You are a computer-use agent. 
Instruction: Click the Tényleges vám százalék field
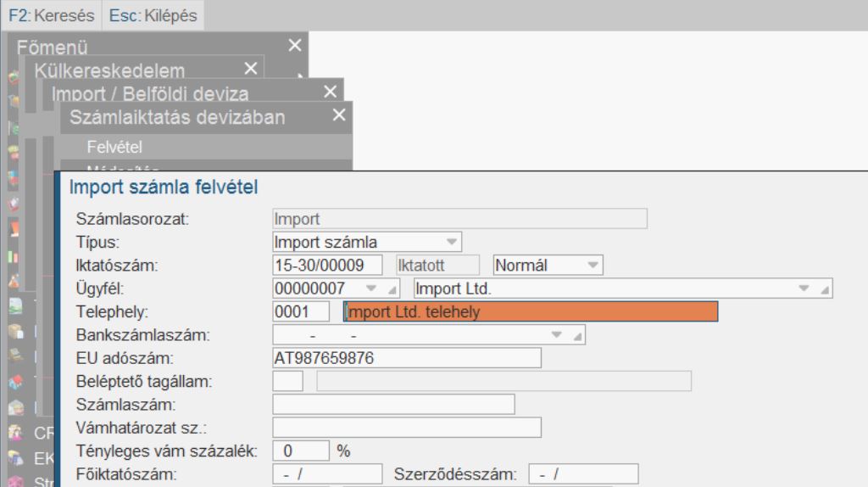coord(301,451)
